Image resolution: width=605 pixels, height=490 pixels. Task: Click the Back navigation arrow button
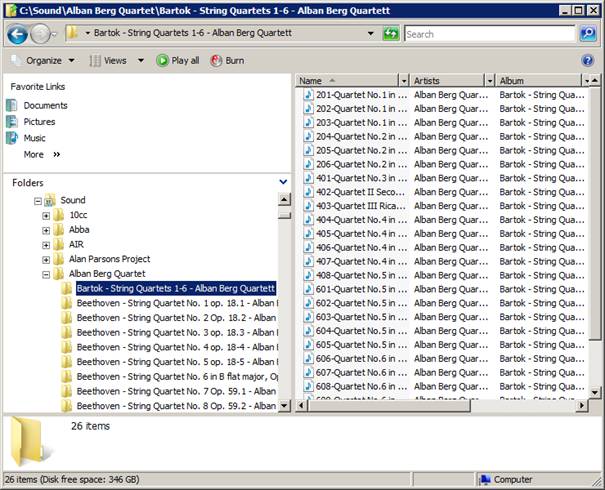[x=17, y=34]
